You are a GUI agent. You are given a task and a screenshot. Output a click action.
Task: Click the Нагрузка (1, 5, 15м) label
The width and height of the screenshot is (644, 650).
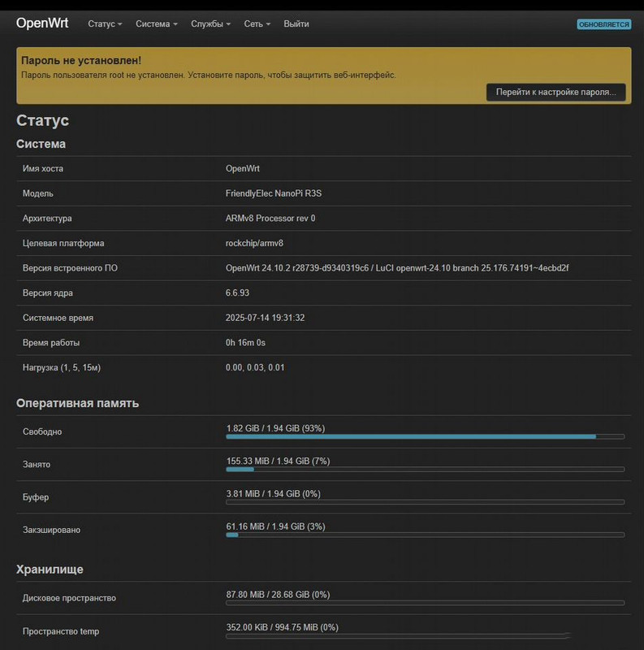coord(62,368)
